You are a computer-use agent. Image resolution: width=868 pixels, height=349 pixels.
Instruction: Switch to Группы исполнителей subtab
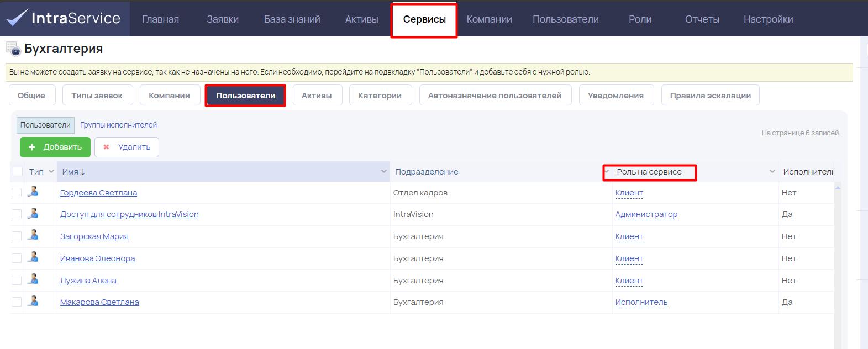[118, 125]
